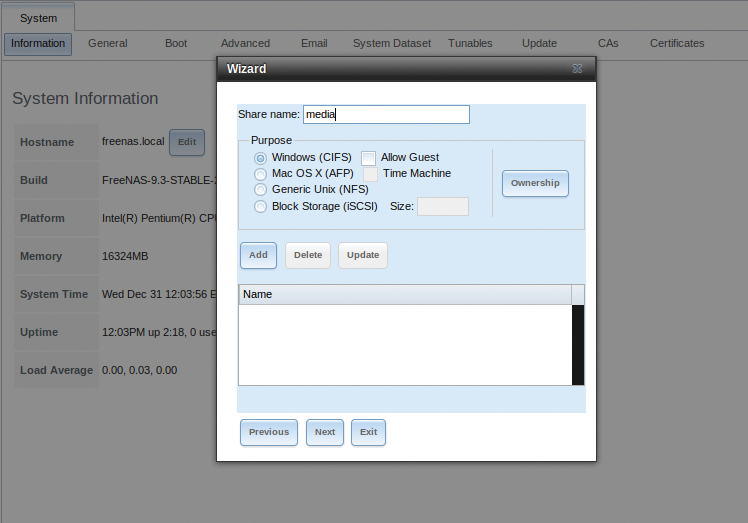Go back with the Previous button

269,432
